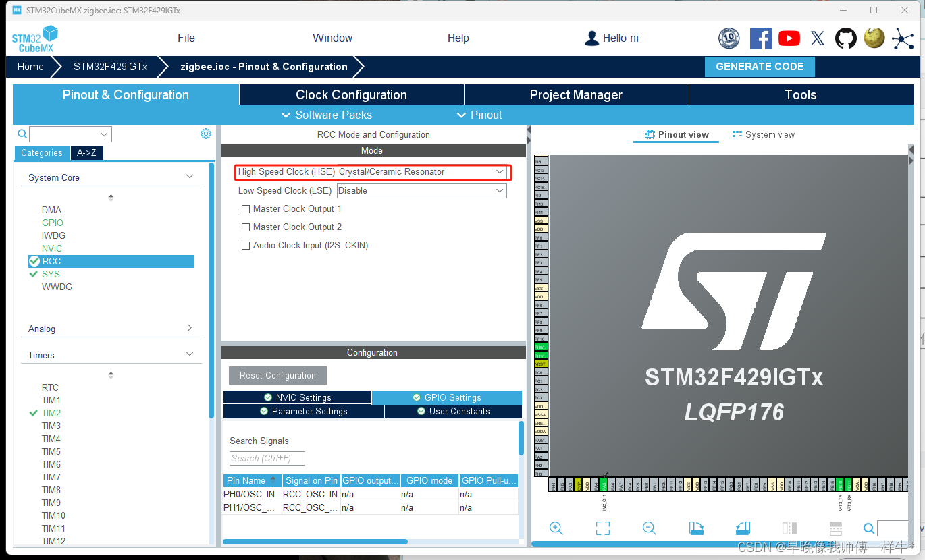925x560 pixels.
Task: Click the STM32F429IGTx breadcrumb
Action: pyautogui.click(x=111, y=67)
